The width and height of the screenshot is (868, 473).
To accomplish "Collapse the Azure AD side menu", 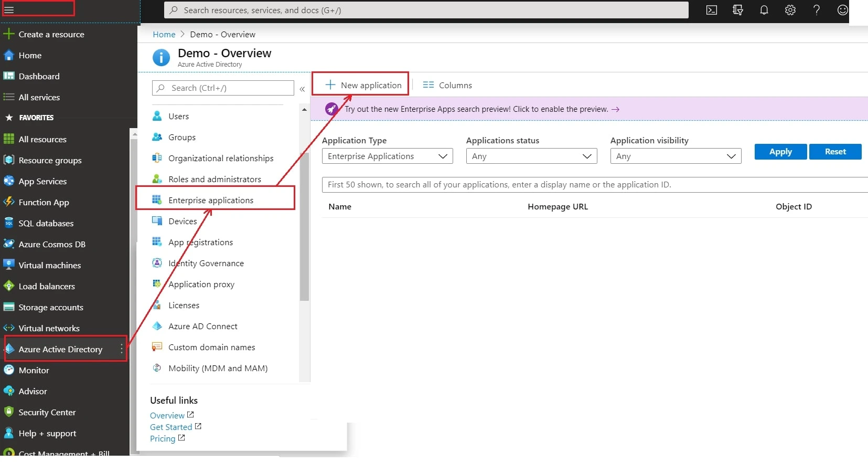I will 302,89.
